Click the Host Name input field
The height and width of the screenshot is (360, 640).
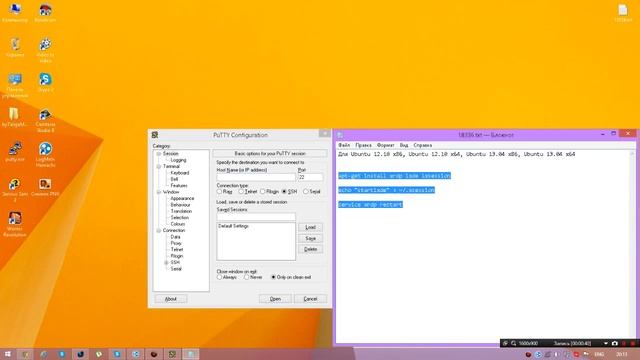coord(256,178)
